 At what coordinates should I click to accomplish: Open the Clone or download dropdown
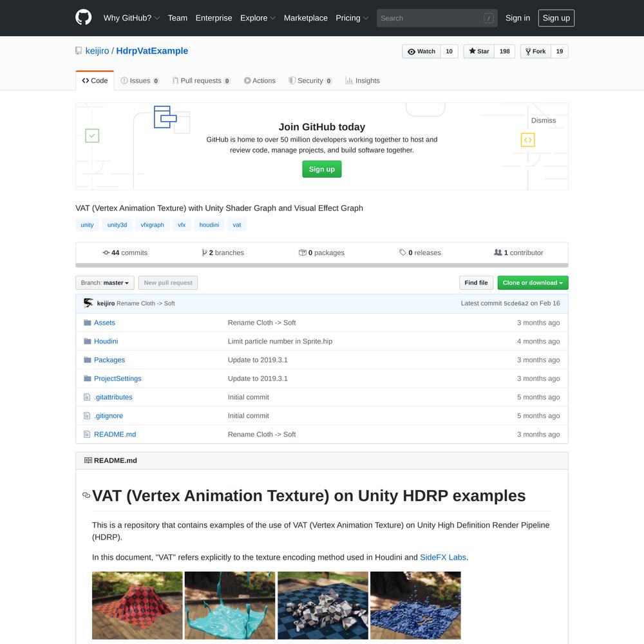point(533,283)
